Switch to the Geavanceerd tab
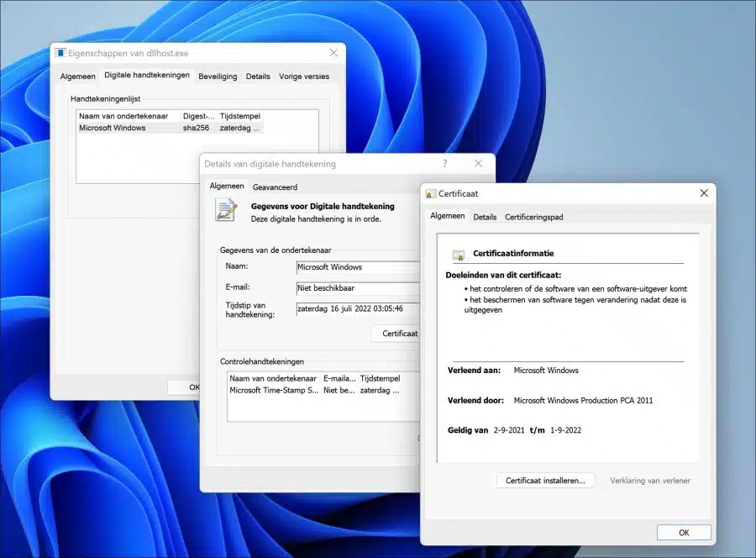This screenshot has width=756, height=558. pos(275,187)
